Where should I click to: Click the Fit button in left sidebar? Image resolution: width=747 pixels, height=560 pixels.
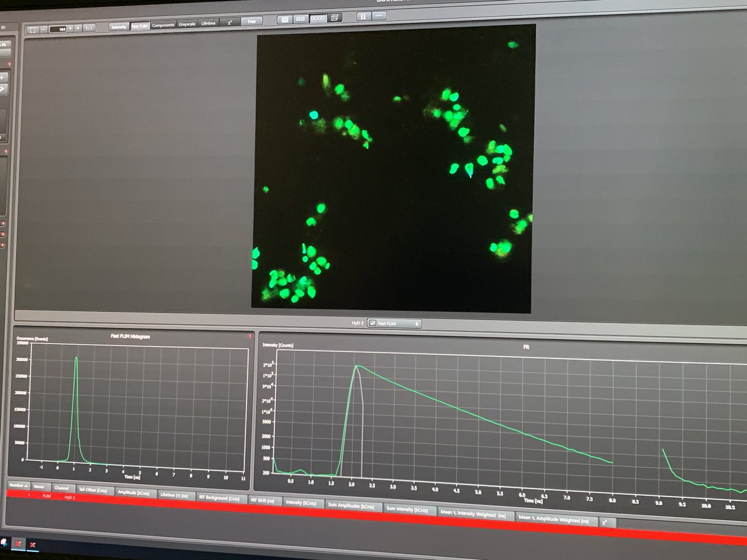tap(5, 45)
